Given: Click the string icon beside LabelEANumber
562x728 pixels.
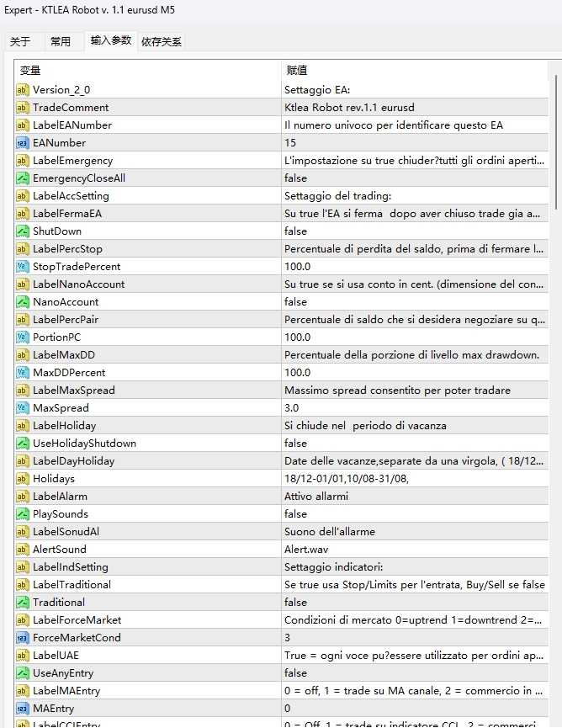Looking at the screenshot, I should [x=22, y=125].
